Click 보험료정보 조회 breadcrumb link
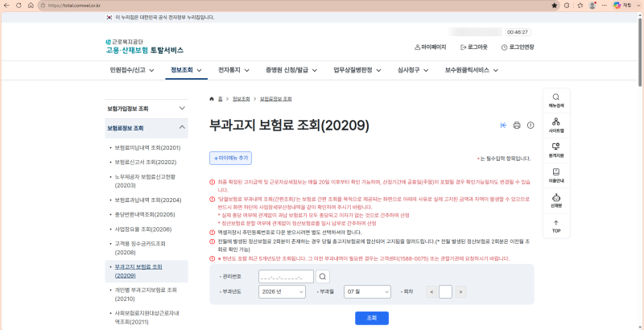644x330 pixels. point(276,99)
